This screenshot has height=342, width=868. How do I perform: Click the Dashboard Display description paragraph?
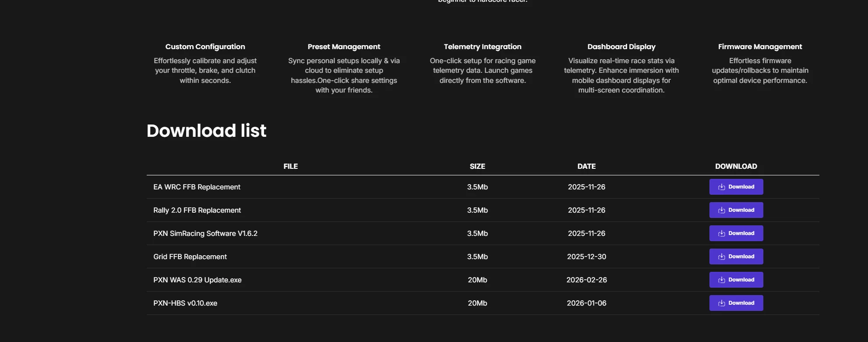coord(621,75)
